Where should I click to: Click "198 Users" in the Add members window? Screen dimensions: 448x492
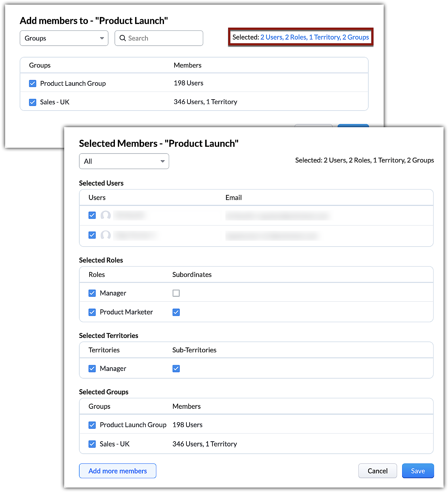click(189, 83)
